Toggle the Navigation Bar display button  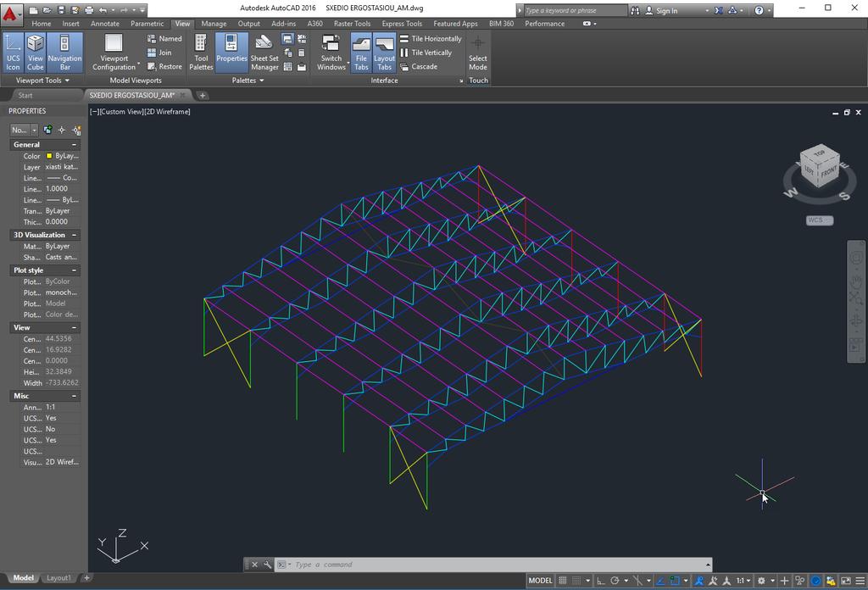click(x=64, y=53)
